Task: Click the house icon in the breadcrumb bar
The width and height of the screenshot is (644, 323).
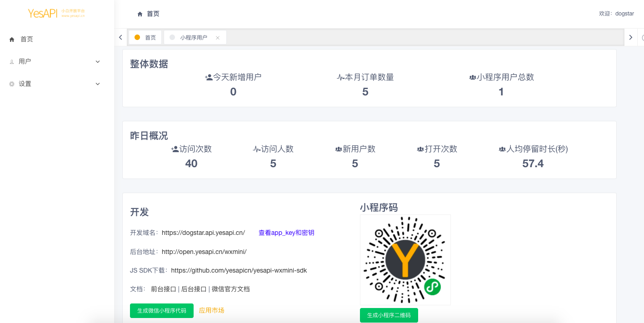Action: (140, 14)
